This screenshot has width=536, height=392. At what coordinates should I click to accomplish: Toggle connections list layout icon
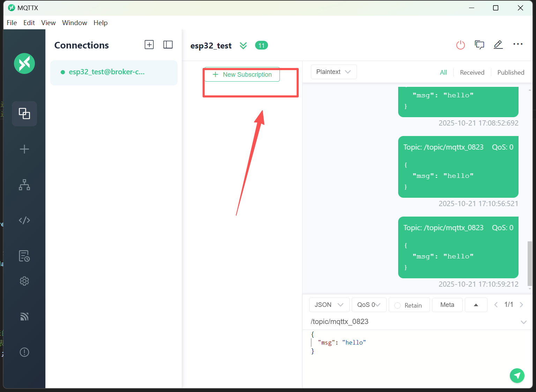click(168, 45)
